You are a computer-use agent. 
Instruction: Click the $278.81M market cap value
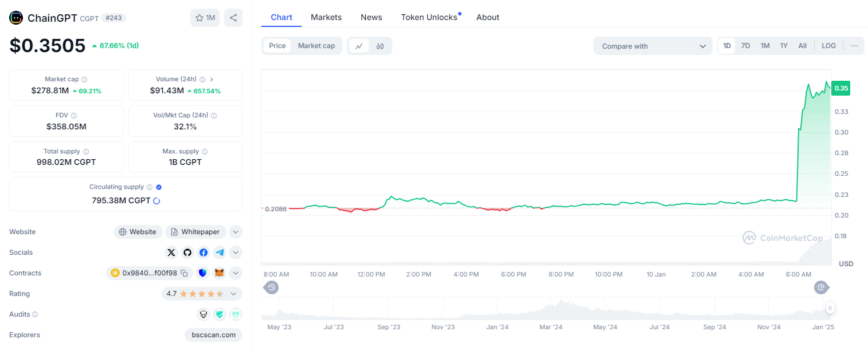pos(50,90)
